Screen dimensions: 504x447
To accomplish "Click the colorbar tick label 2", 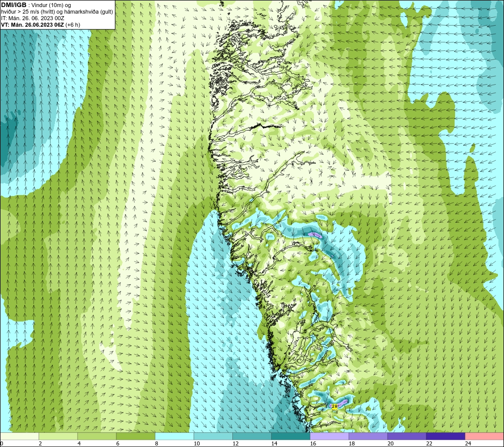I will (40, 443).
